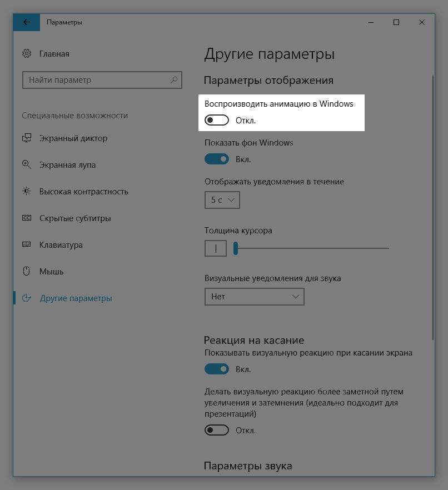Click the Найти параметр search field
Image resolution: width=448 pixels, height=490 pixels.
click(102, 80)
